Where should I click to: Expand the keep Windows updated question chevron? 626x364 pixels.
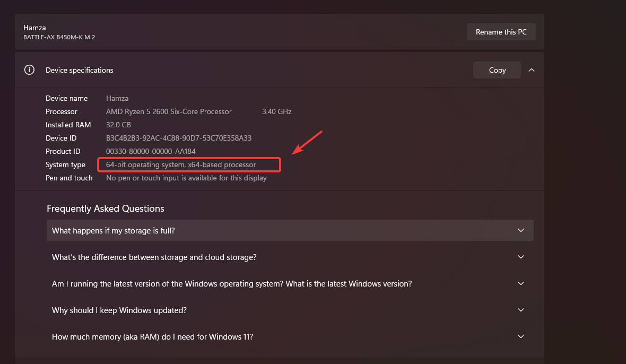pyautogui.click(x=520, y=310)
